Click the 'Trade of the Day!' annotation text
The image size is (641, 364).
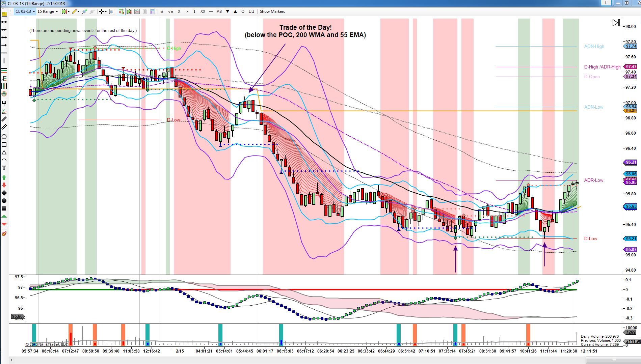(305, 27)
